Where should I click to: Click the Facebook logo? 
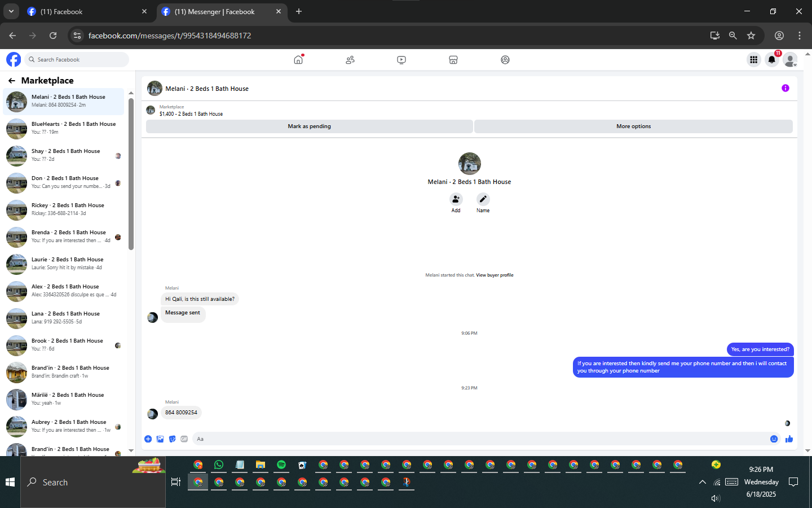pos(14,59)
